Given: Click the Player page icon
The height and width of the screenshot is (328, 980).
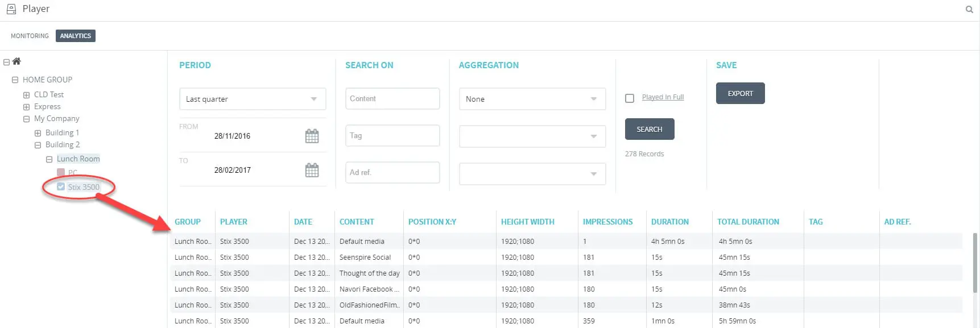Looking at the screenshot, I should 11,9.
